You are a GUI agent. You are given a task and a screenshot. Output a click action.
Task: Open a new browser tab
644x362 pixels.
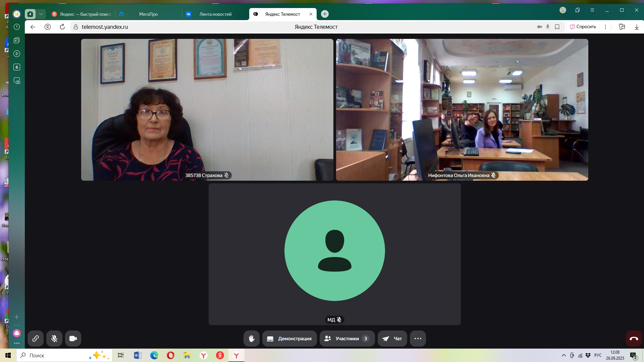click(x=325, y=14)
